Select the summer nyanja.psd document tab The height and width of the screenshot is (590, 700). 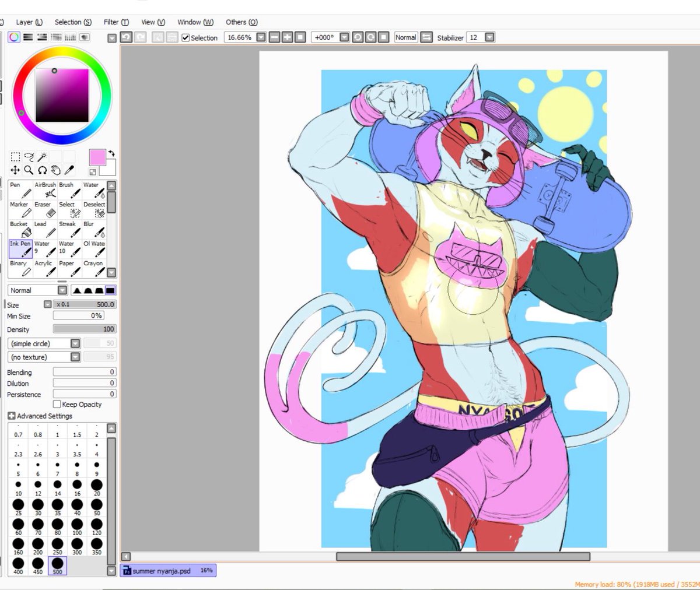pos(168,571)
